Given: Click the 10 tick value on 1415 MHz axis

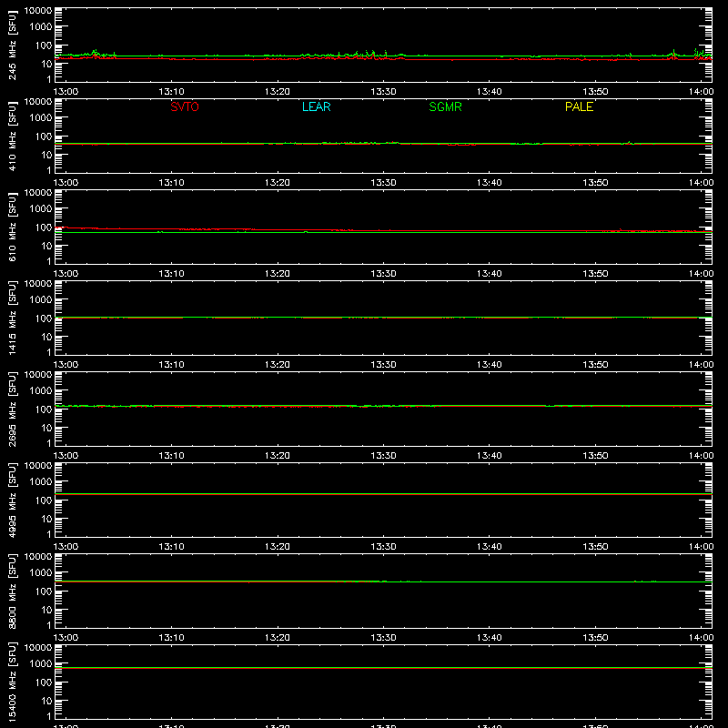Looking at the screenshot, I should 46,337.
